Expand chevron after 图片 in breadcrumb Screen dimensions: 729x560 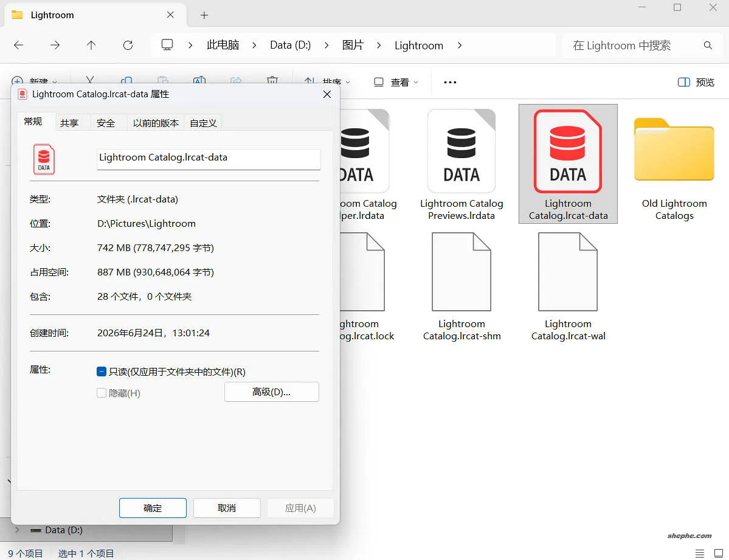pos(379,45)
